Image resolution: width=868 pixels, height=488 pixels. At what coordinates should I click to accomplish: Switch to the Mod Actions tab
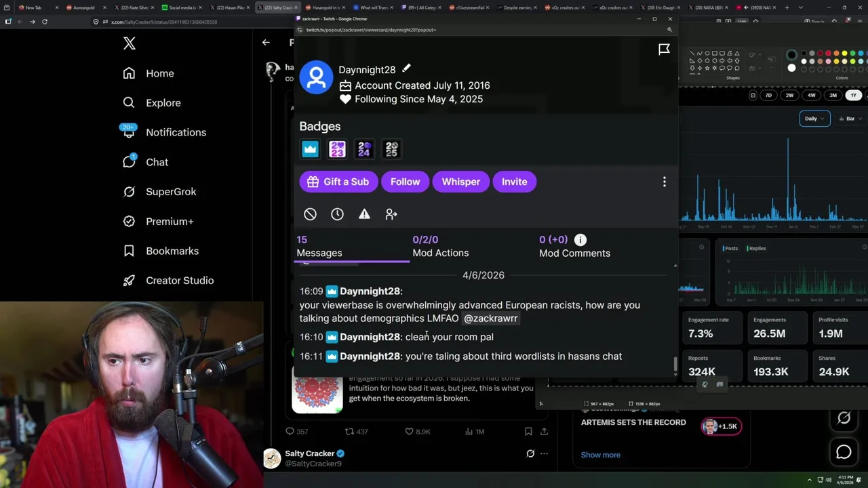[441, 247]
